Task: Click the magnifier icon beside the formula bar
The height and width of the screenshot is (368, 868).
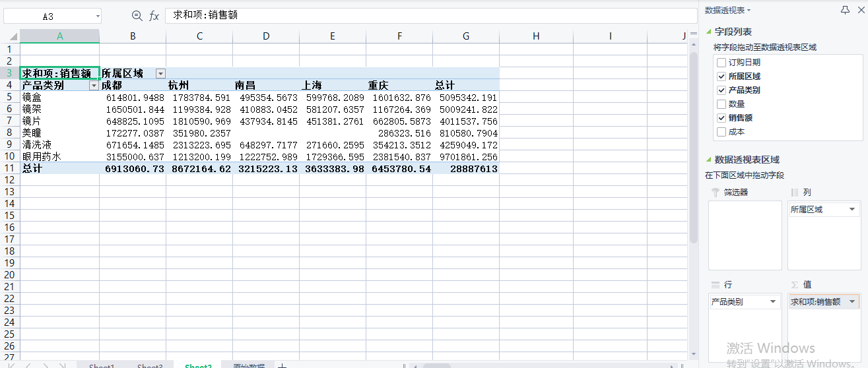Action: click(x=137, y=16)
